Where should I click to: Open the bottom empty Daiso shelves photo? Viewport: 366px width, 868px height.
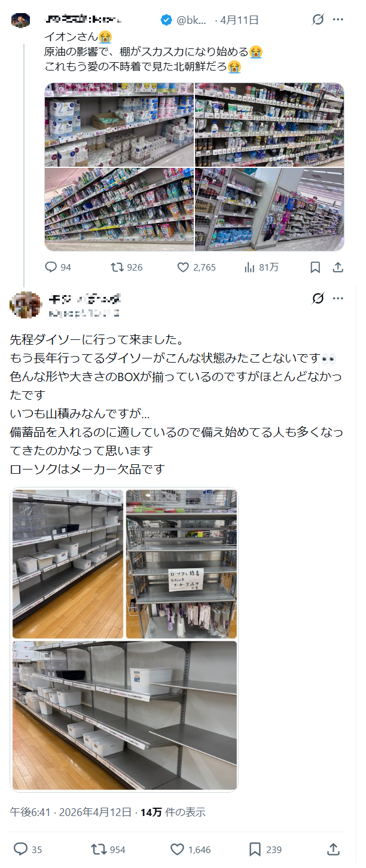[124, 716]
